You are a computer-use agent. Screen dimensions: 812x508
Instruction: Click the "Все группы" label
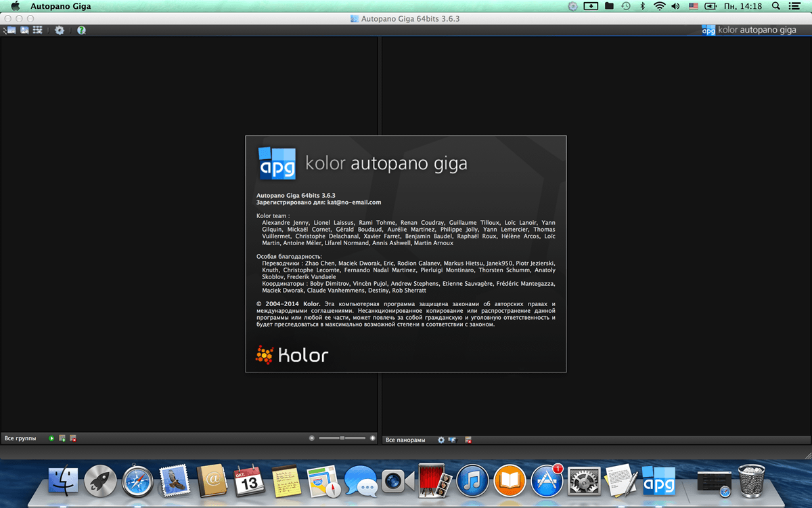(20, 438)
